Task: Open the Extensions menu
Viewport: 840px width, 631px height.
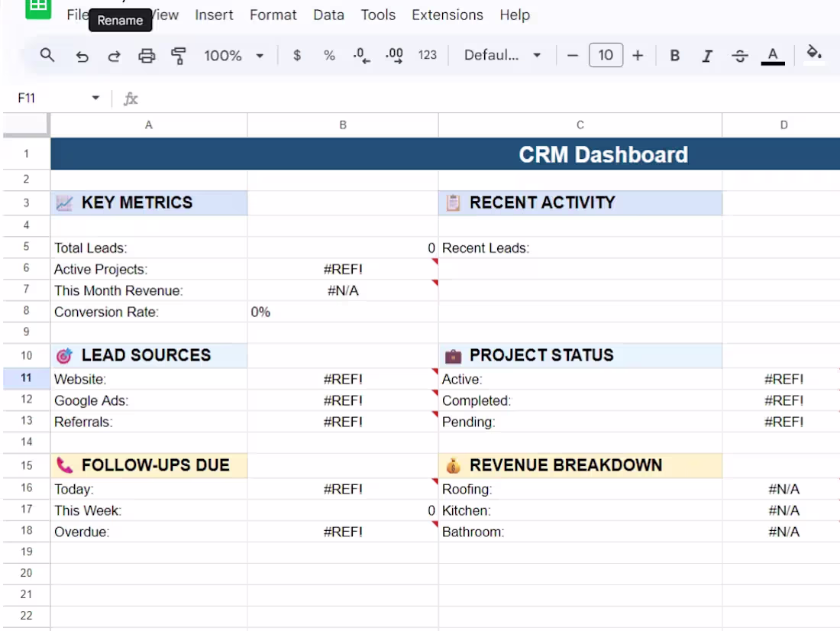Action: [447, 15]
